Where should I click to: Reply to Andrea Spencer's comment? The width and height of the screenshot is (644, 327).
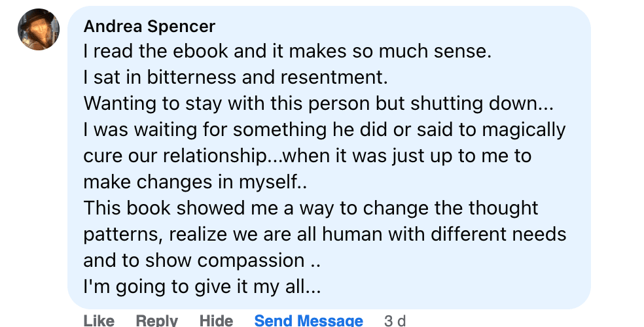click(156, 320)
